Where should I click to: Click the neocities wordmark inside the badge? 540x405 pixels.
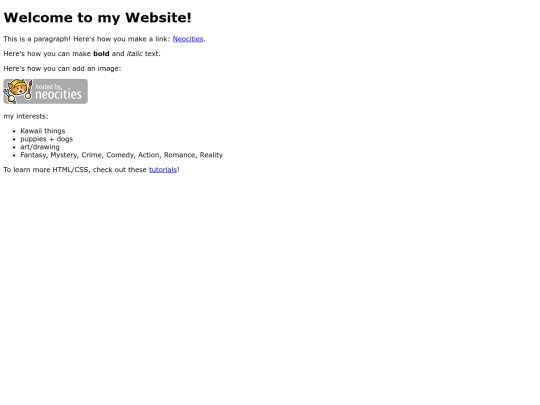(59, 94)
